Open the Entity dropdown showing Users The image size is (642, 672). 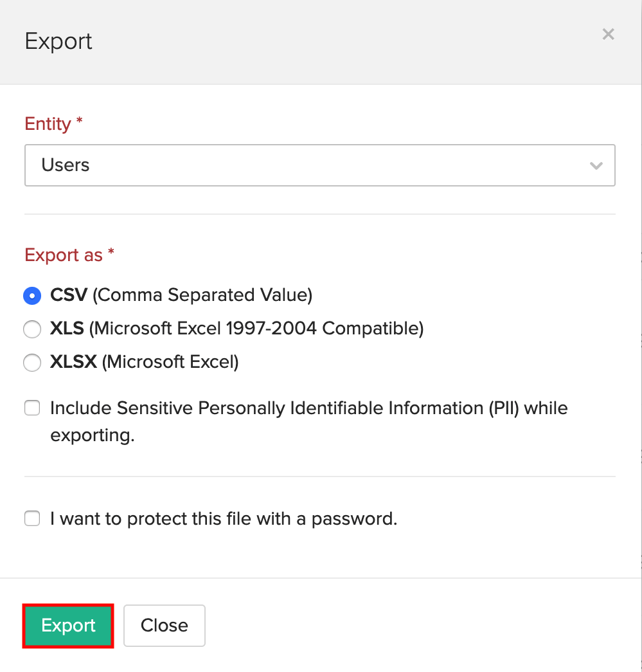pos(319,165)
